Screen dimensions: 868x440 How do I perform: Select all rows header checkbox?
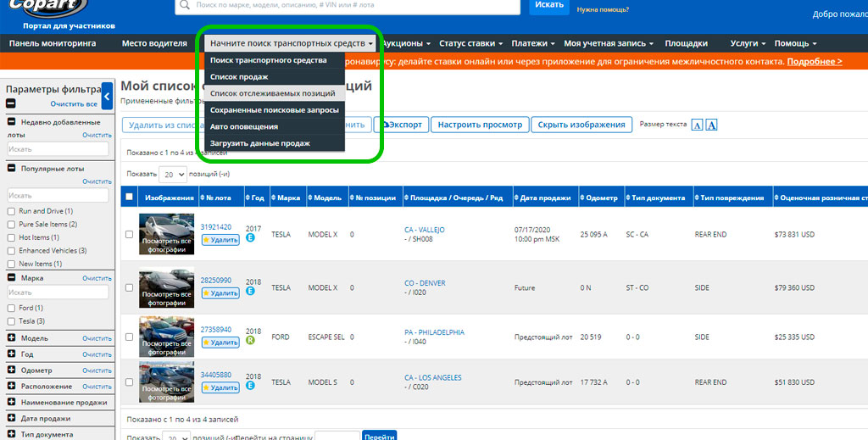(129, 197)
